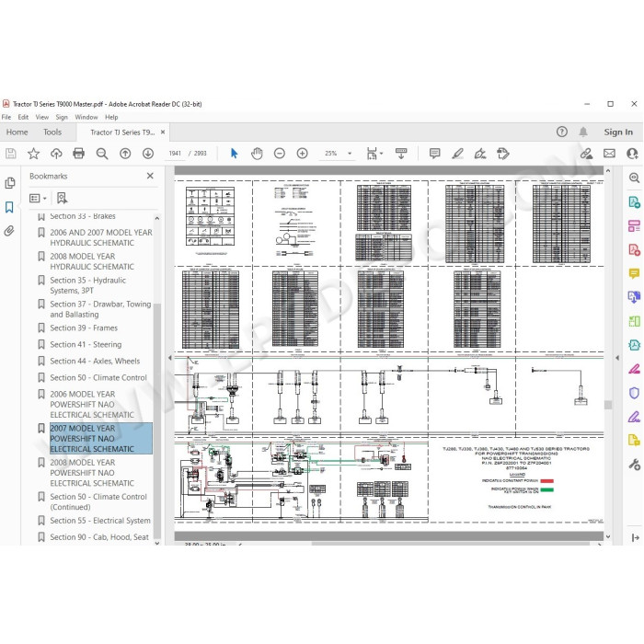Switch to the Tools tab
Viewport: 644px width, 644px height.
pyautogui.click(x=52, y=132)
